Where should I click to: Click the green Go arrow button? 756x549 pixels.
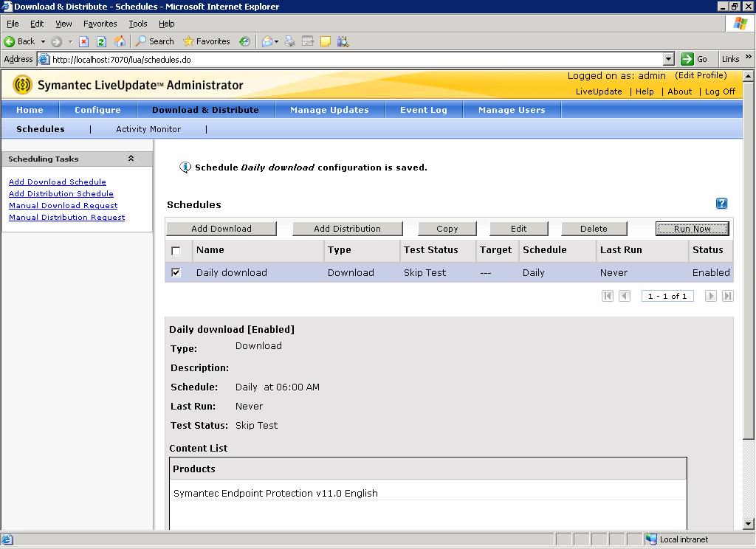pos(687,59)
